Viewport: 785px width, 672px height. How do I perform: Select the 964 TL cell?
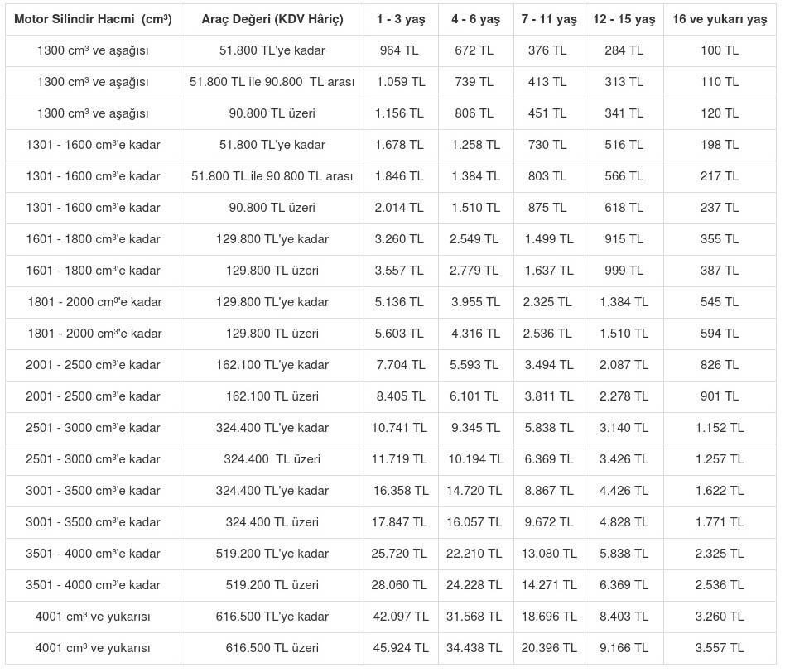click(400, 50)
